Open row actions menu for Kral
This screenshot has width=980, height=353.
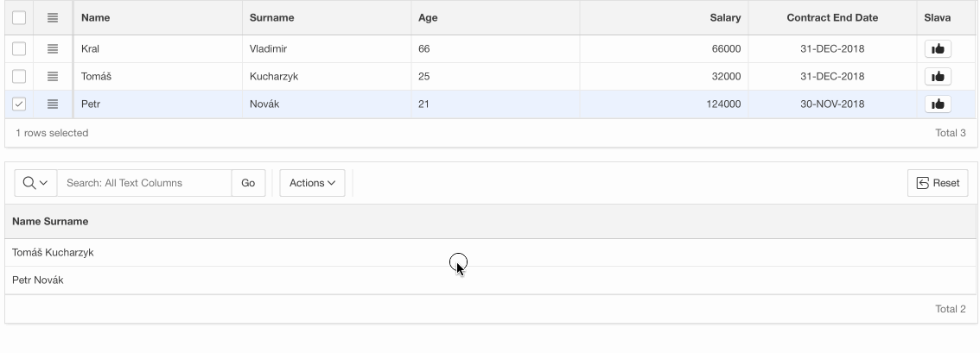click(52, 49)
